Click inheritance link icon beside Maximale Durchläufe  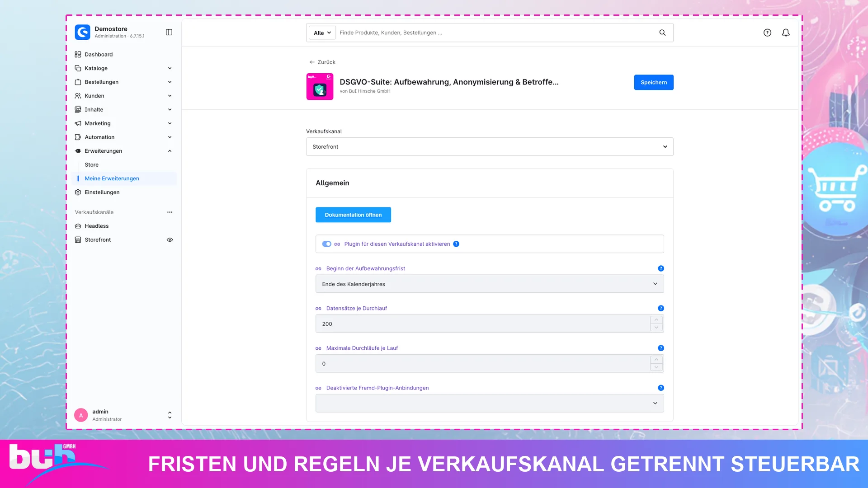pos(318,348)
